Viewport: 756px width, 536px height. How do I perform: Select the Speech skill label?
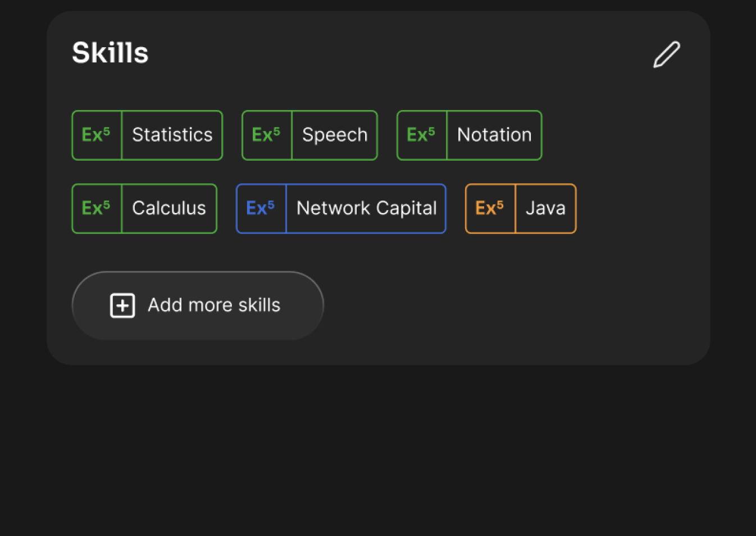335,135
